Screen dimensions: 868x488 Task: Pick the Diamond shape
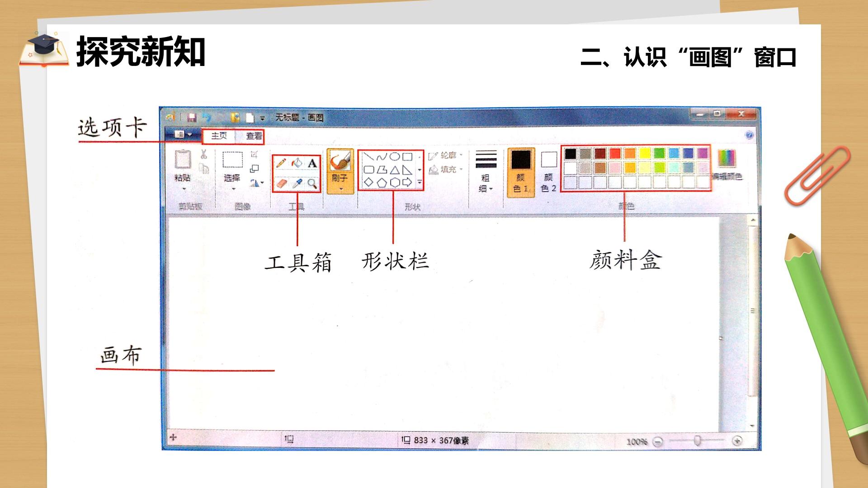tap(369, 182)
